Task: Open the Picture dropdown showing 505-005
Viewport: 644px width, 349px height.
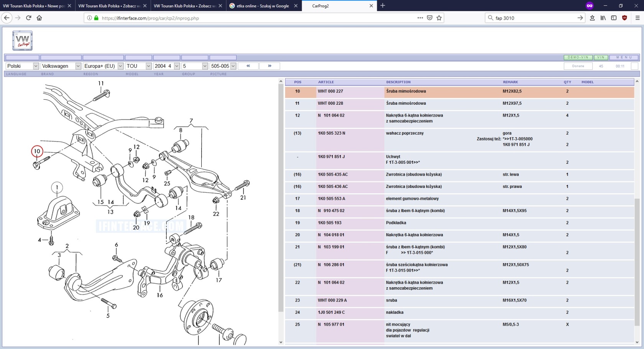Action: (223, 66)
